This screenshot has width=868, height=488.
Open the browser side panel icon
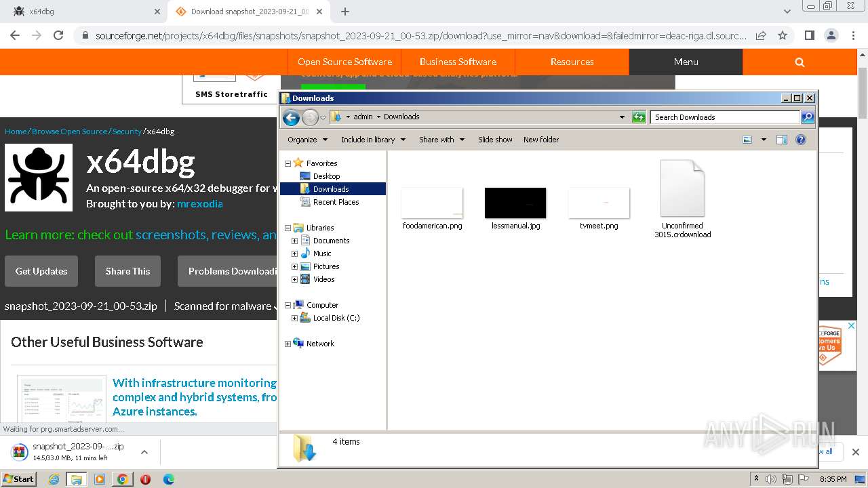[x=809, y=35]
